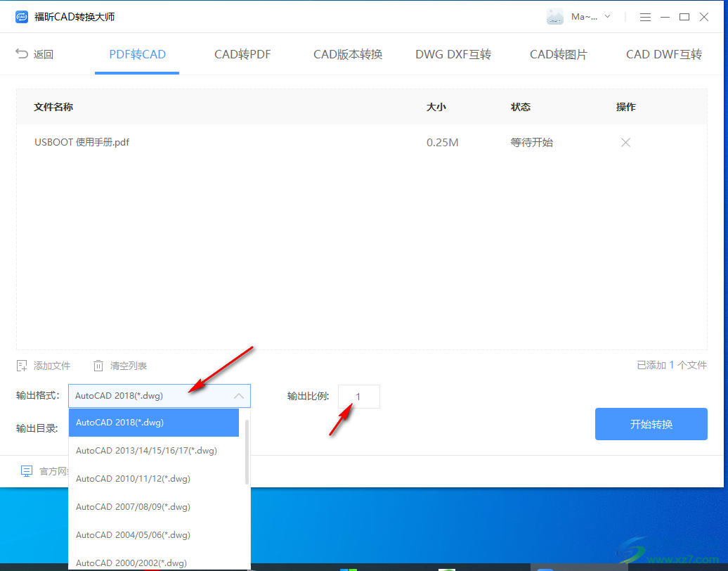Image resolution: width=728 pixels, height=571 pixels.
Task: Choose AutoCAD 2013/14/15/16/17(*.dwg) option
Action: [x=154, y=451]
